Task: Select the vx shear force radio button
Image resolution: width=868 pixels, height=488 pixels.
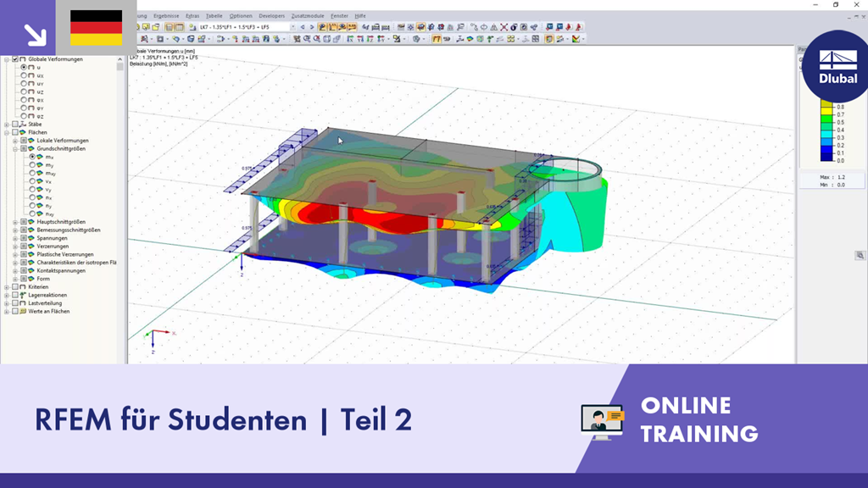Action: coord(32,181)
